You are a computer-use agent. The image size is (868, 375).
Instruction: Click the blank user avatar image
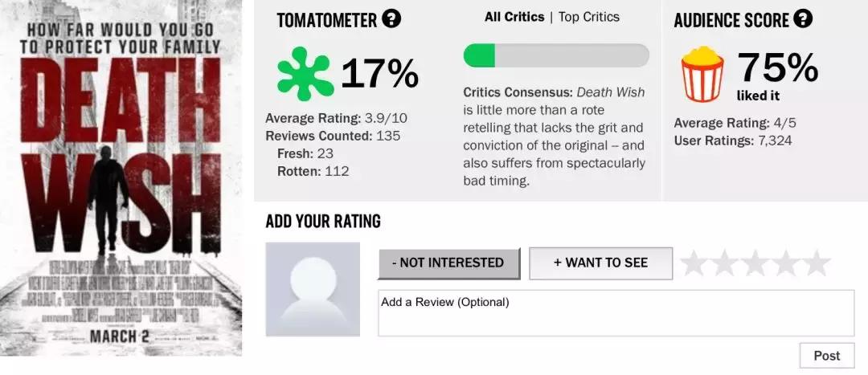(313, 289)
